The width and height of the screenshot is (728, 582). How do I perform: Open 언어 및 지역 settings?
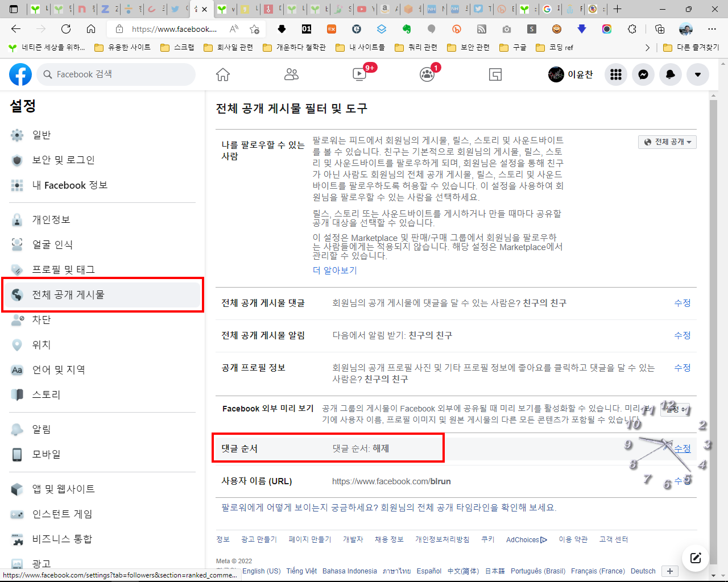(x=102, y=369)
